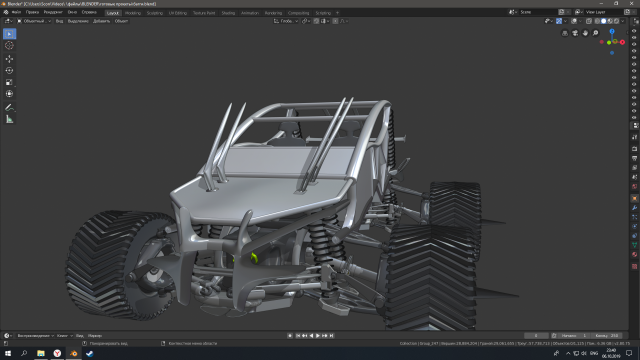Toggle X-ray mode
This screenshot has height=360, width=640.
pyautogui.click(x=589, y=21)
